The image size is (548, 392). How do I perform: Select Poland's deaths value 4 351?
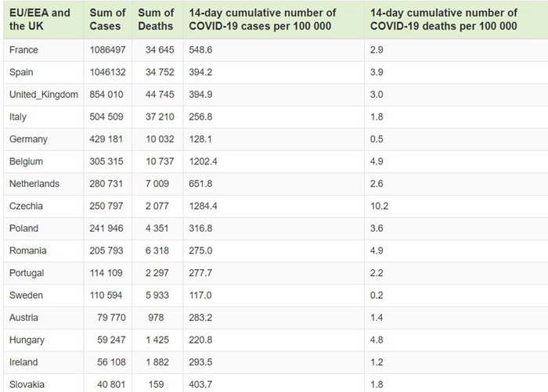(x=159, y=228)
